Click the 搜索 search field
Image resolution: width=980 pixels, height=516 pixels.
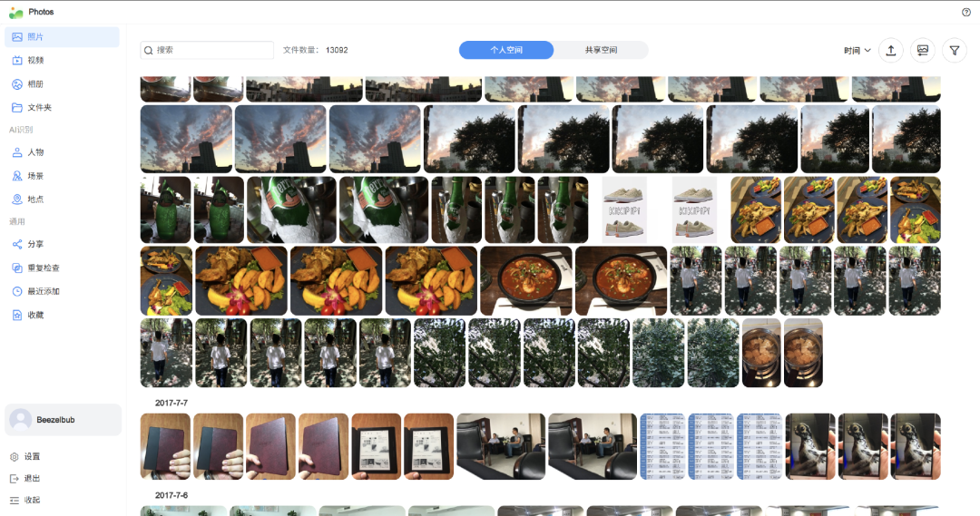click(x=207, y=50)
